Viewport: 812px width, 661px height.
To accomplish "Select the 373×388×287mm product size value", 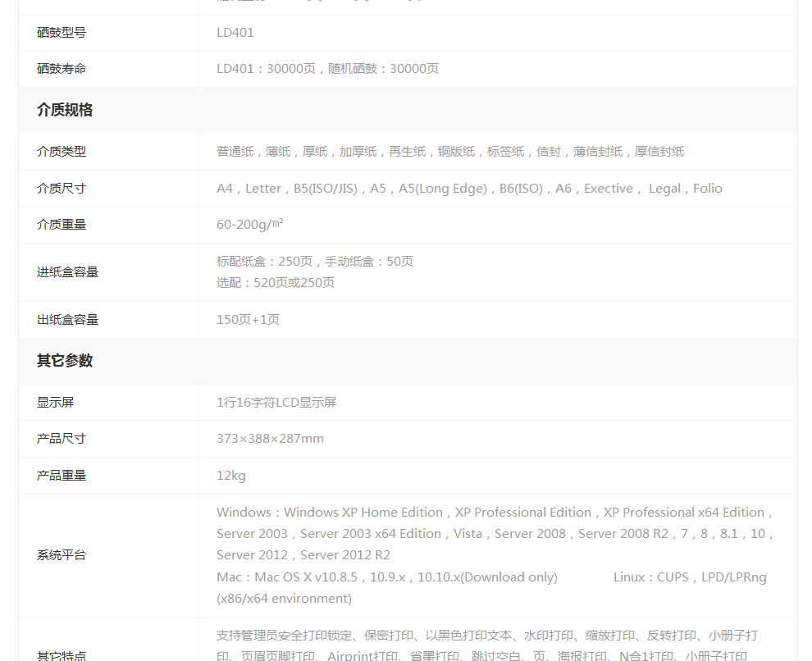I will pos(270,439).
